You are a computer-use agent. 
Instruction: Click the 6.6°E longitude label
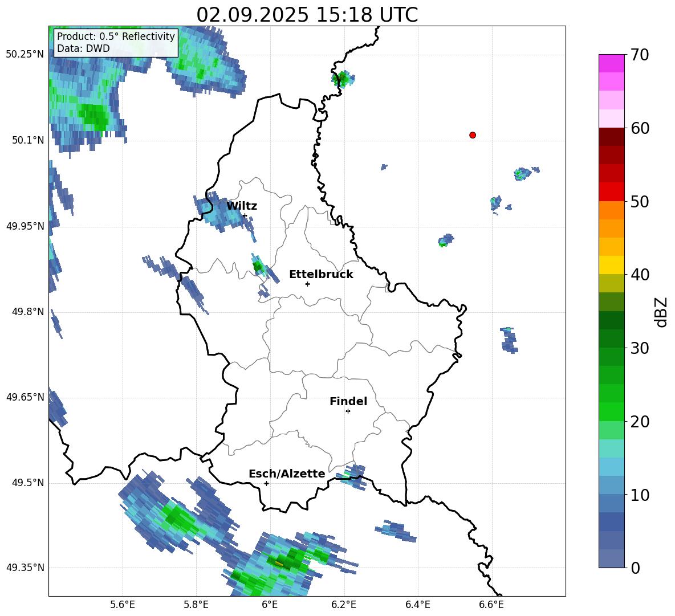[x=491, y=605]
